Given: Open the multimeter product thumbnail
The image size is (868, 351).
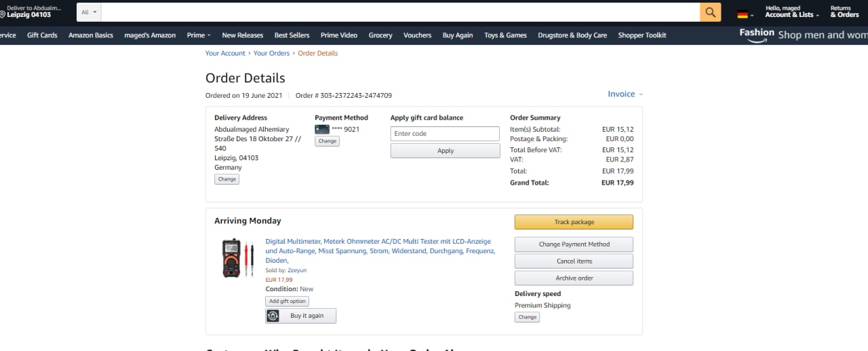Looking at the screenshot, I should pyautogui.click(x=238, y=257).
